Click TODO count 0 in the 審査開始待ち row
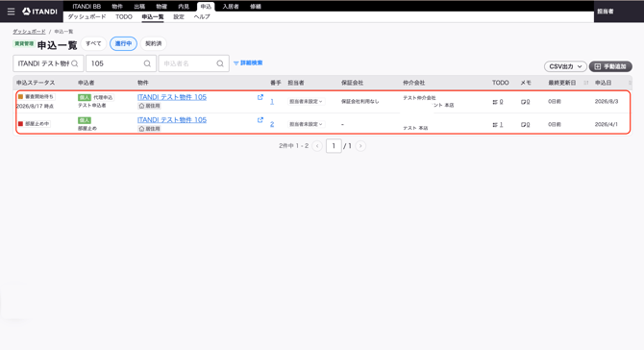Viewport: 644px width, 350px height. point(498,102)
